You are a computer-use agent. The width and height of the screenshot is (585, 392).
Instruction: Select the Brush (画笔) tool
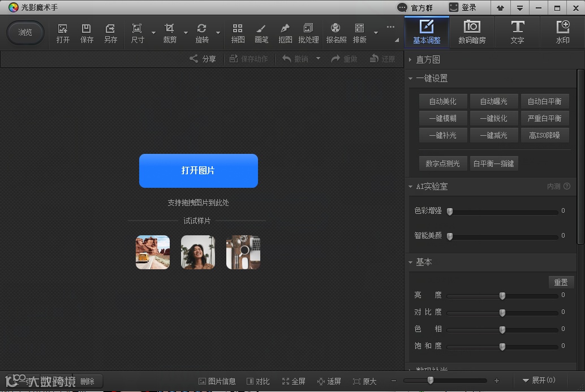(261, 33)
